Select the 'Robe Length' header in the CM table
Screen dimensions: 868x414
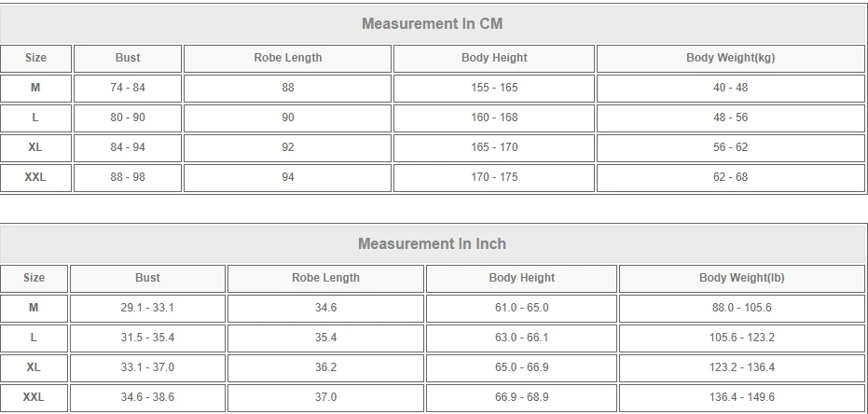pyautogui.click(x=287, y=58)
